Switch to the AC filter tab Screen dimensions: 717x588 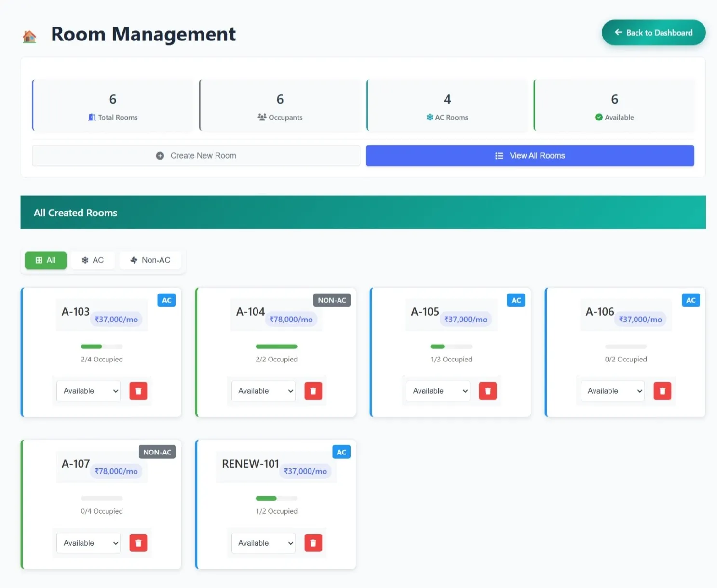pyautogui.click(x=93, y=260)
